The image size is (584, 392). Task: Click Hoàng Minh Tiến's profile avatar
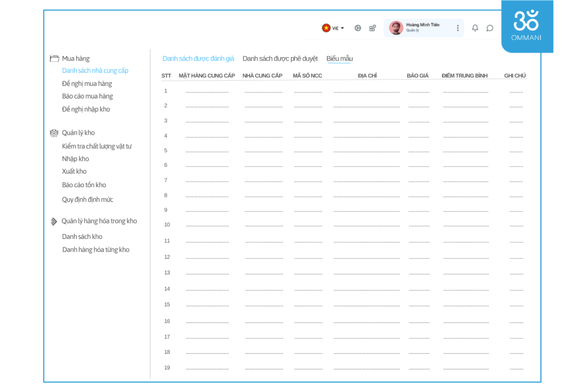(396, 28)
